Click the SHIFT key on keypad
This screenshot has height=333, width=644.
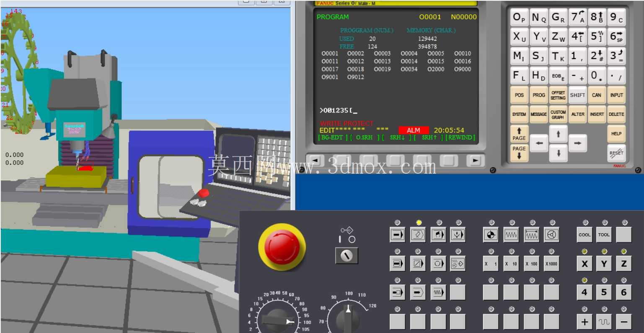point(577,95)
